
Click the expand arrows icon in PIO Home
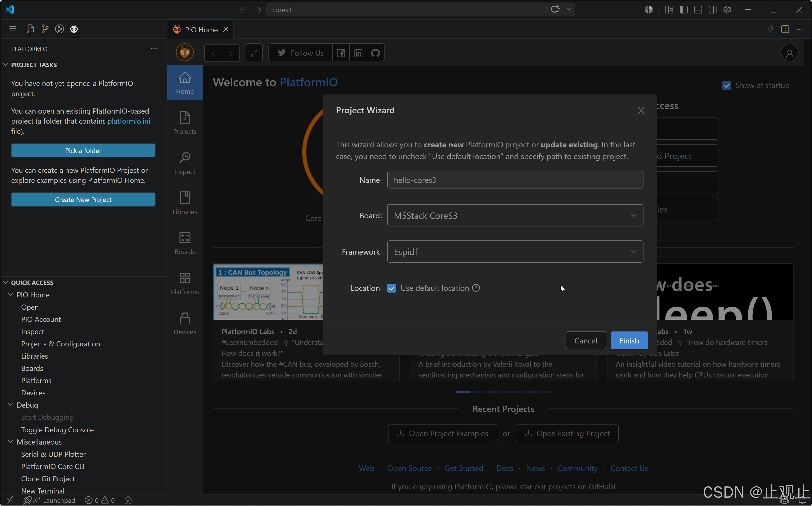click(x=254, y=53)
